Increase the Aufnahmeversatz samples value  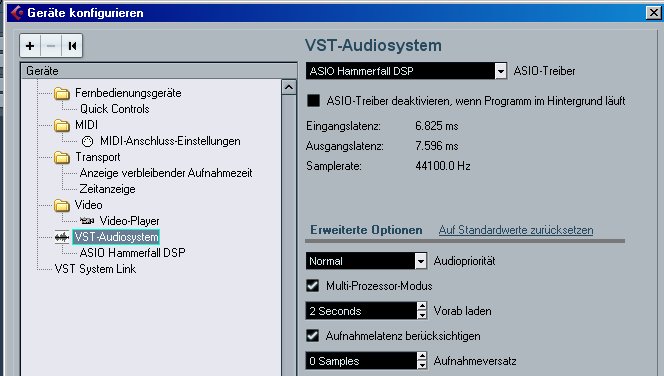422,357
